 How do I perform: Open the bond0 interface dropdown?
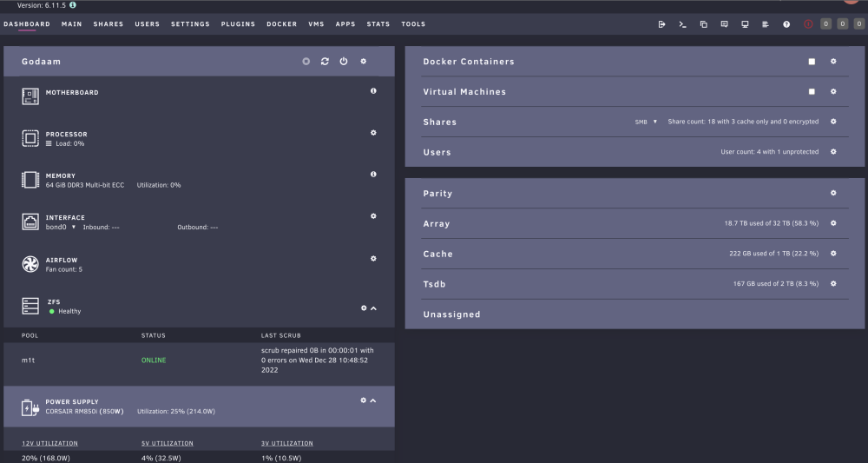point(61,227)
